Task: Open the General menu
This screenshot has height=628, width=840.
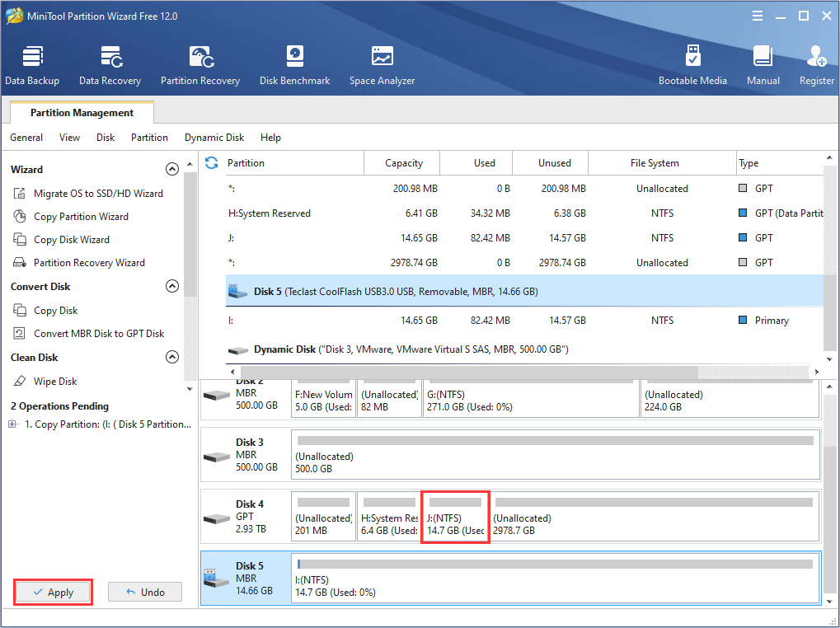Action: (26, 138)
